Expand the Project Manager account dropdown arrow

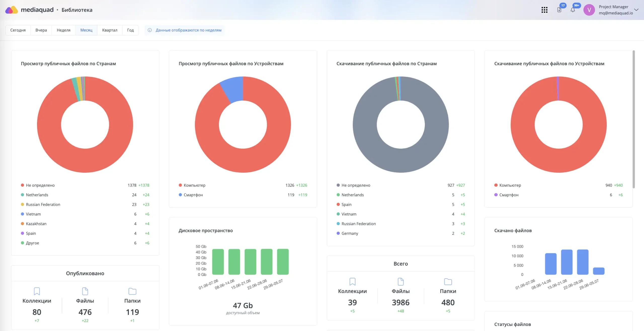[x=636, y=10]
